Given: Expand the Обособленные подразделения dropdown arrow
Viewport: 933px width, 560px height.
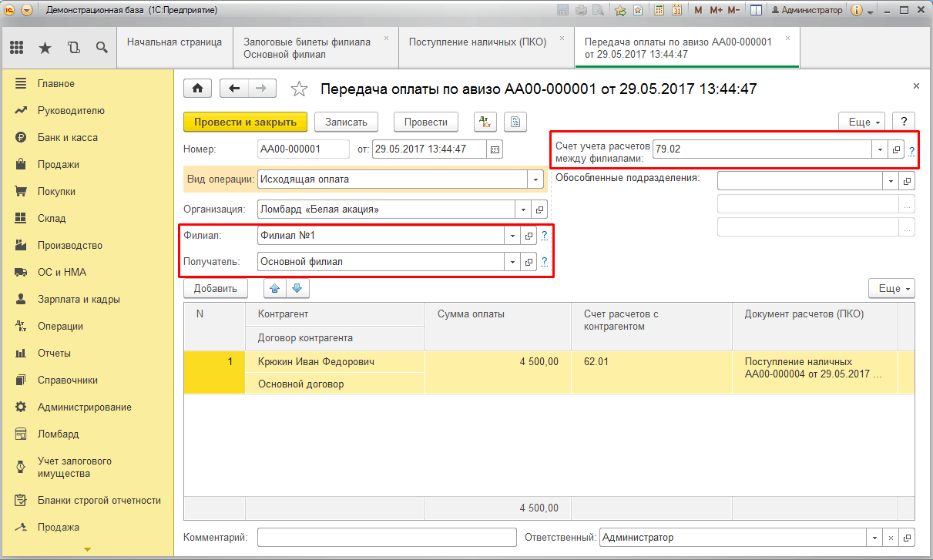Looking at the screenshot, I should click(891, 180).
